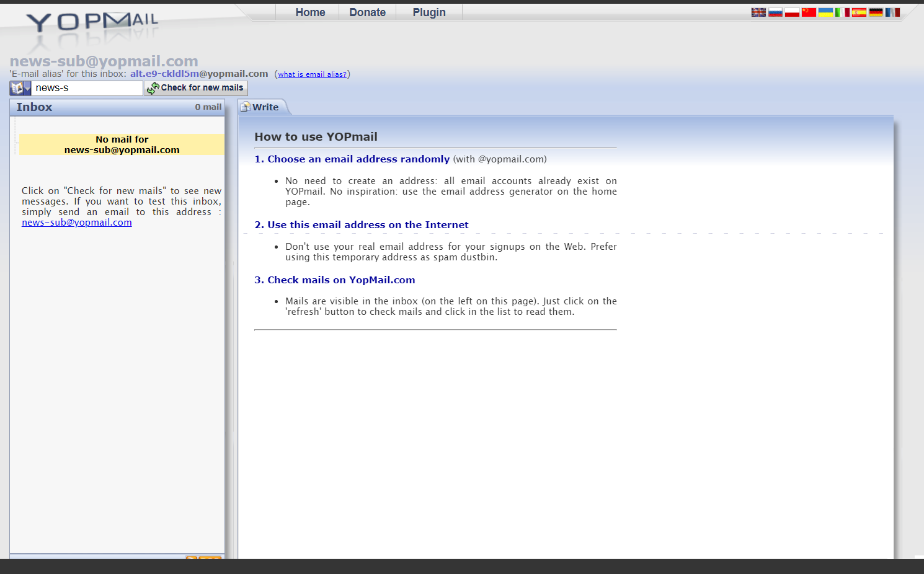Click the Italian flag icon
Image resolution: width=924 pixels, height=574 pixels.
[x=842, y=12]
